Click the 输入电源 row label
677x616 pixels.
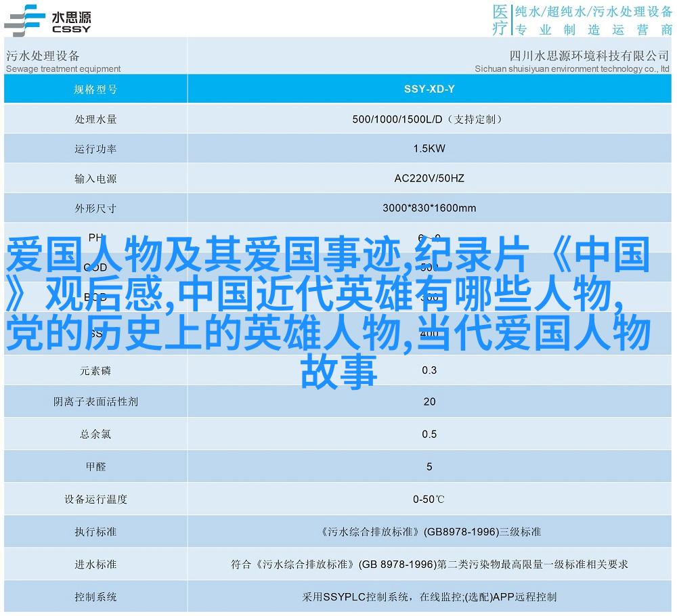[x=95, y=178]
